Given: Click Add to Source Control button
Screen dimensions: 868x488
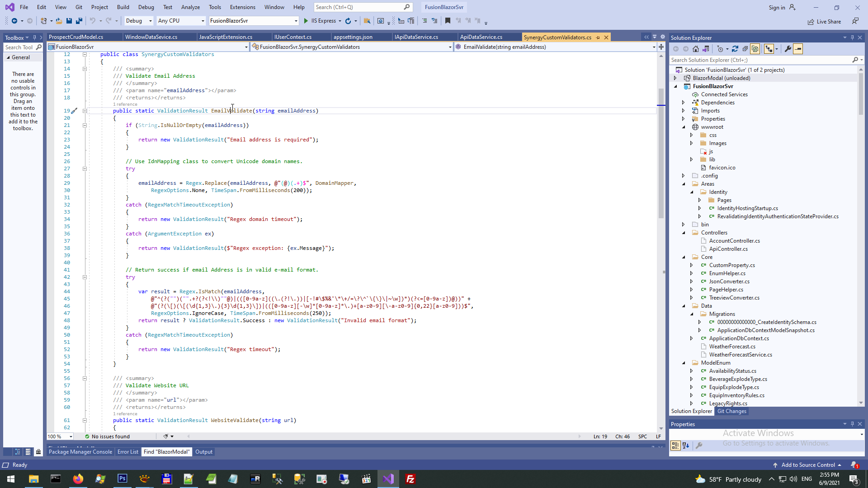Looking at the screenshot, I should tap(808, 465).
